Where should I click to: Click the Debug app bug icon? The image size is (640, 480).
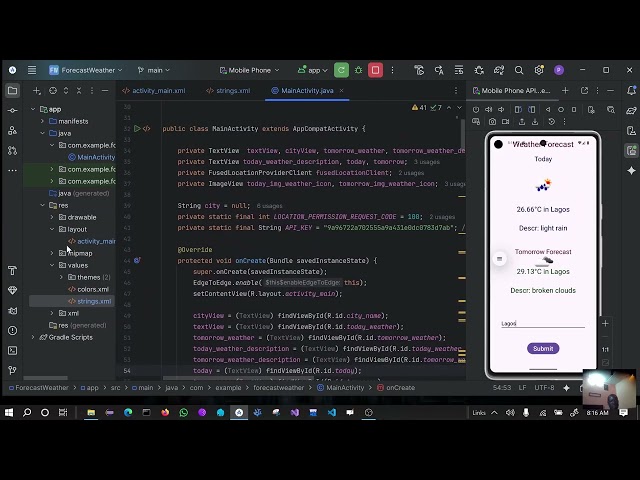[x=358, y=70]
